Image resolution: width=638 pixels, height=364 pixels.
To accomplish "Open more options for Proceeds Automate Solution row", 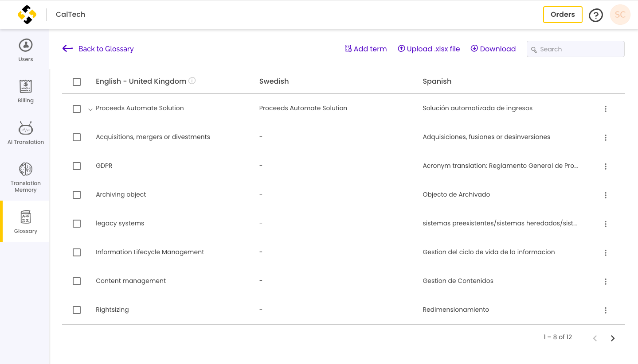I will click(606, 109).
